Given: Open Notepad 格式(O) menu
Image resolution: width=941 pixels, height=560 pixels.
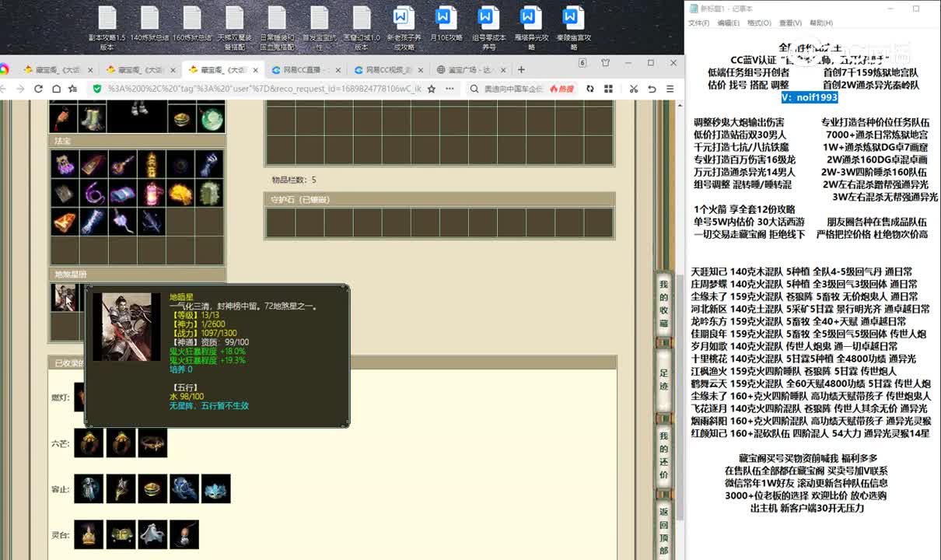Looking at the screenshot, I should pos(759,23).
